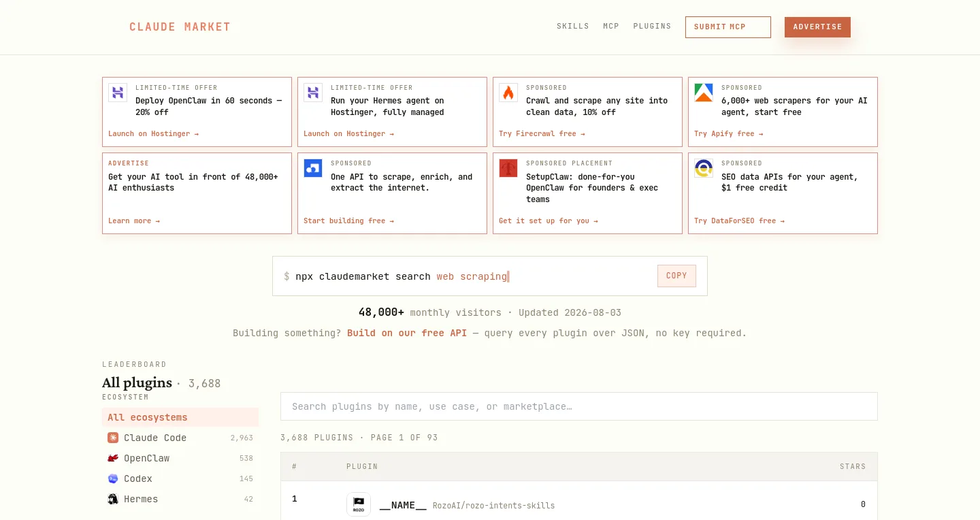Click 'SEO data APIs for your agent' headline
This screenshot has height=520, width=980.
789,182
